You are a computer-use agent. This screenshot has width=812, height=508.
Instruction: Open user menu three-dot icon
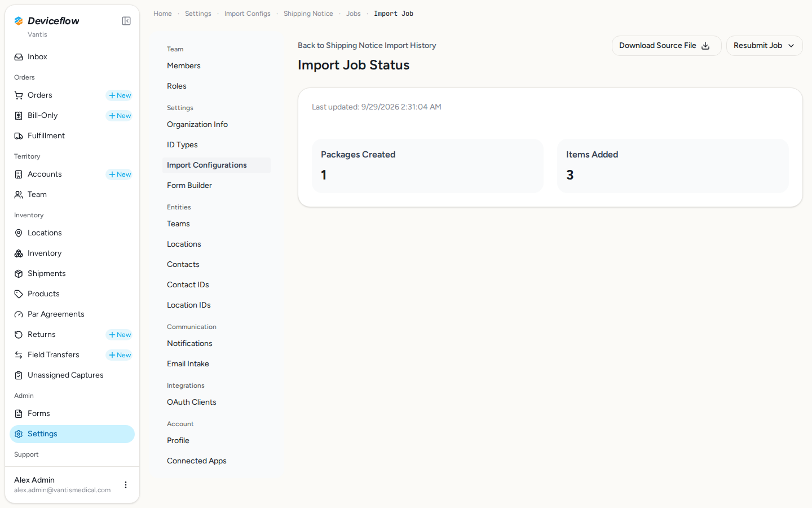[x=126, y=485]
